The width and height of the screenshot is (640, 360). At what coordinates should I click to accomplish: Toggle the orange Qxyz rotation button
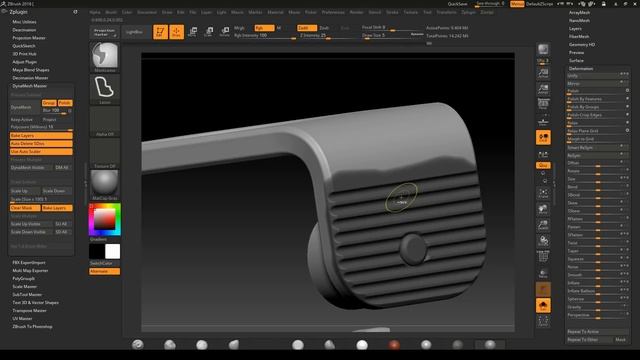(x=543, y=165)
